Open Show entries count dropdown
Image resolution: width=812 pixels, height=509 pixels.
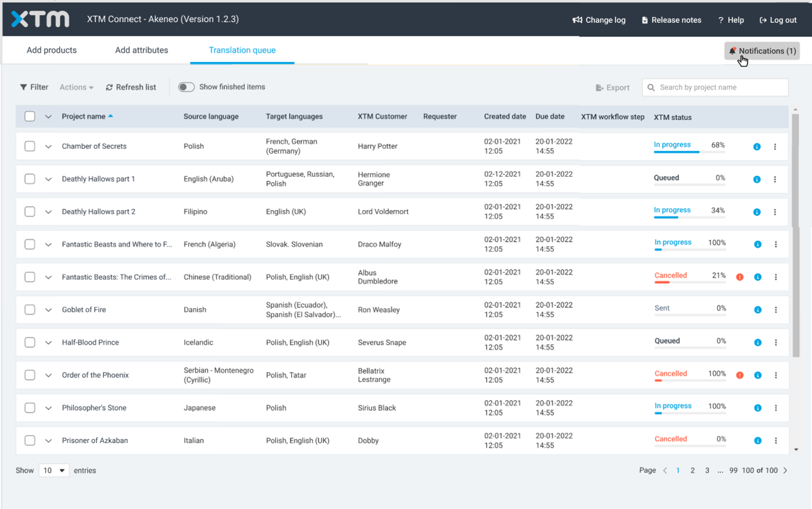pyautogui.click(x=54, y=470)
